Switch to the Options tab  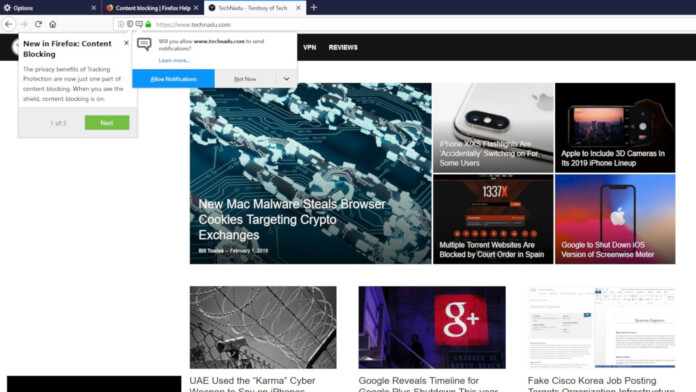[x=51, y=8]
